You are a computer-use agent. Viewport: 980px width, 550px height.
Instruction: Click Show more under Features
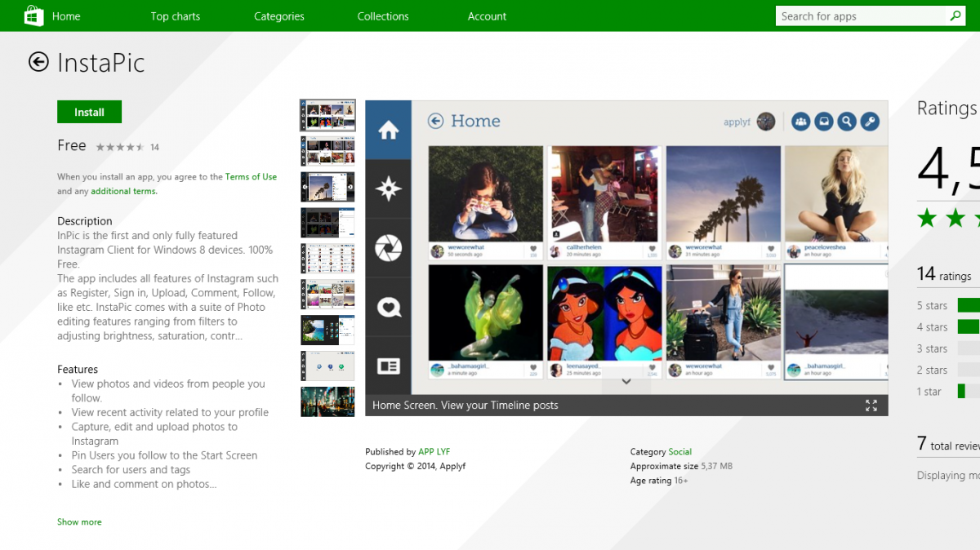coord(79,521)
